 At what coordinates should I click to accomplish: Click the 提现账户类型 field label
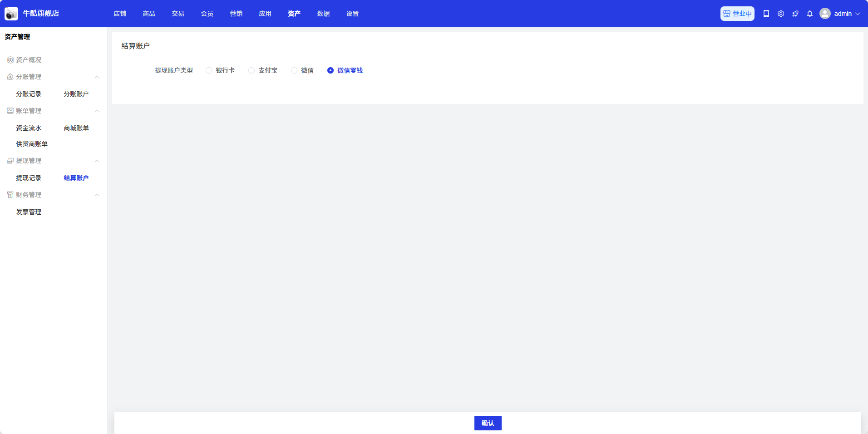174,70
